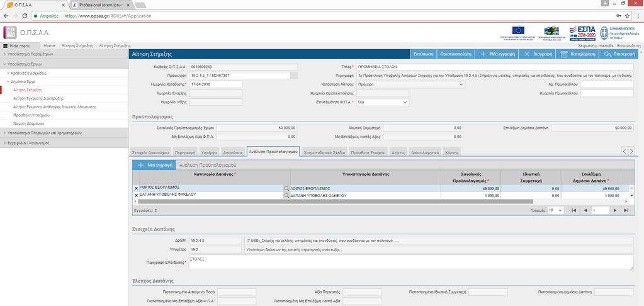Viewport: 644px width, 306px height.
Task: Click the Οριστικοποίηση button
Action: click(456, 54)
